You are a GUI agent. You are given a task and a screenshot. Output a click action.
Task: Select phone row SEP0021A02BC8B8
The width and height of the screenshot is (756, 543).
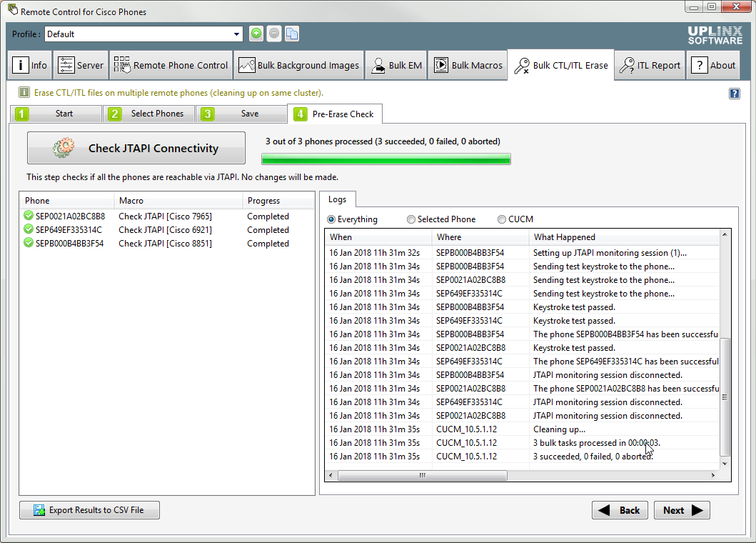(x=166, y=216)
